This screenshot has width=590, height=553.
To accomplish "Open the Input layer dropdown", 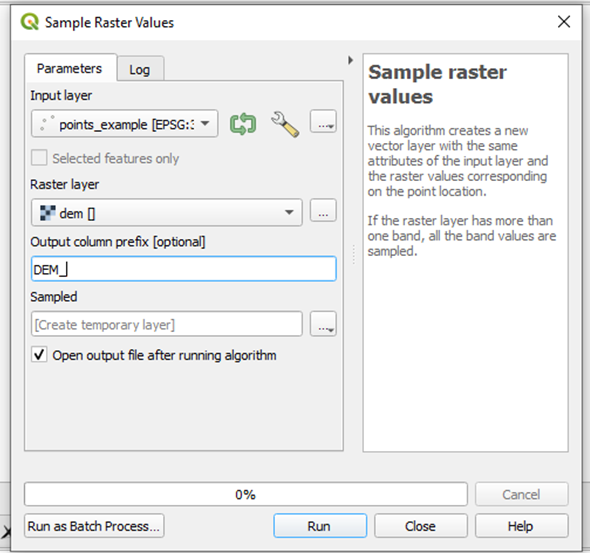I will (x=125, y=123).
